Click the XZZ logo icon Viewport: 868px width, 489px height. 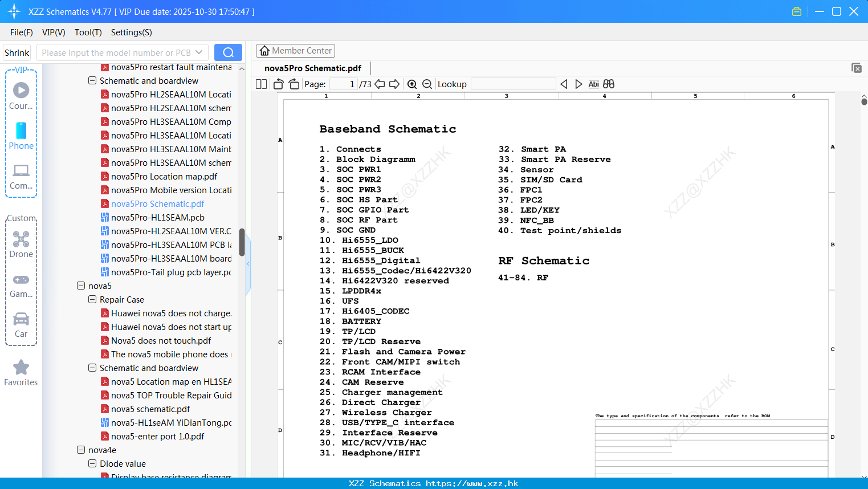click(x=14, y=11)
